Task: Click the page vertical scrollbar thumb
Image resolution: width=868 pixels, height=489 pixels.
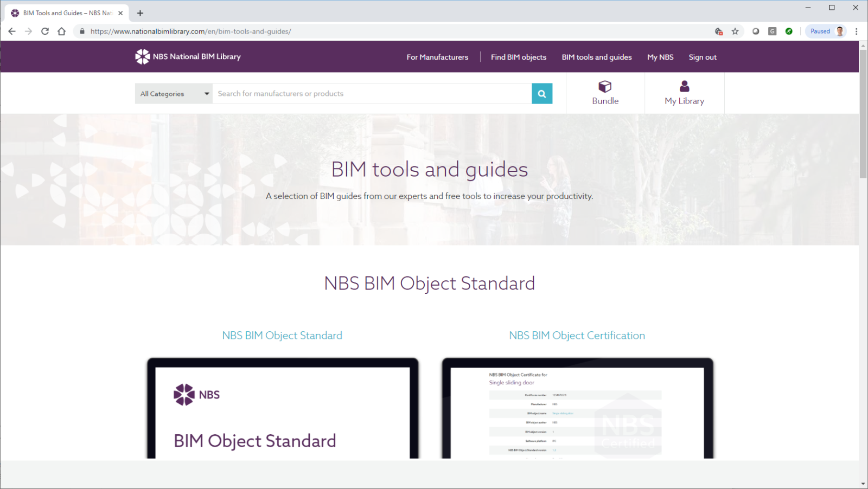Action: 863,113
